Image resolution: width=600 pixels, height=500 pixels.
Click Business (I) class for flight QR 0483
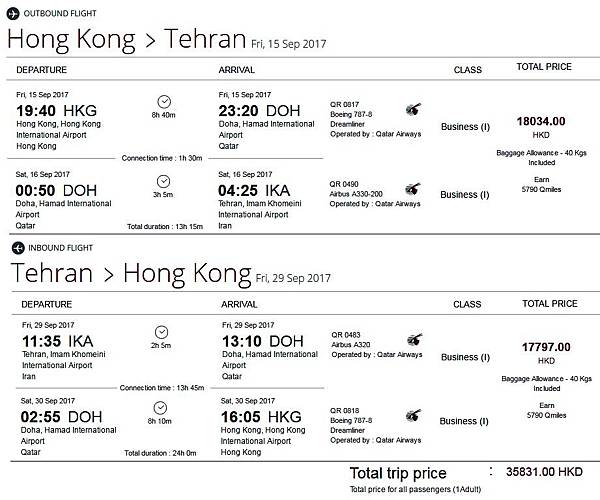tap(465, 357)
